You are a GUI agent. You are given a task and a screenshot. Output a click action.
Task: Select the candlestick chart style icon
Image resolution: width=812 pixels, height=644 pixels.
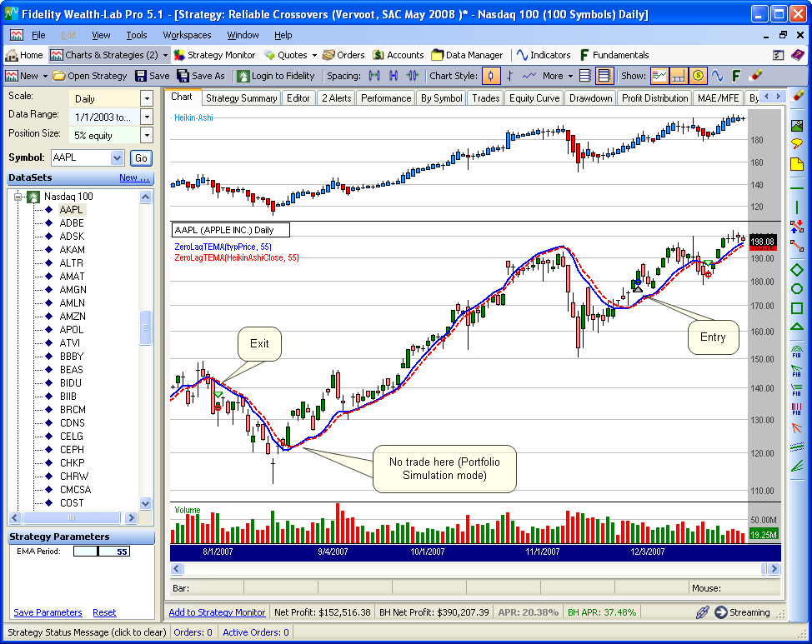click(x=492, y=76)
